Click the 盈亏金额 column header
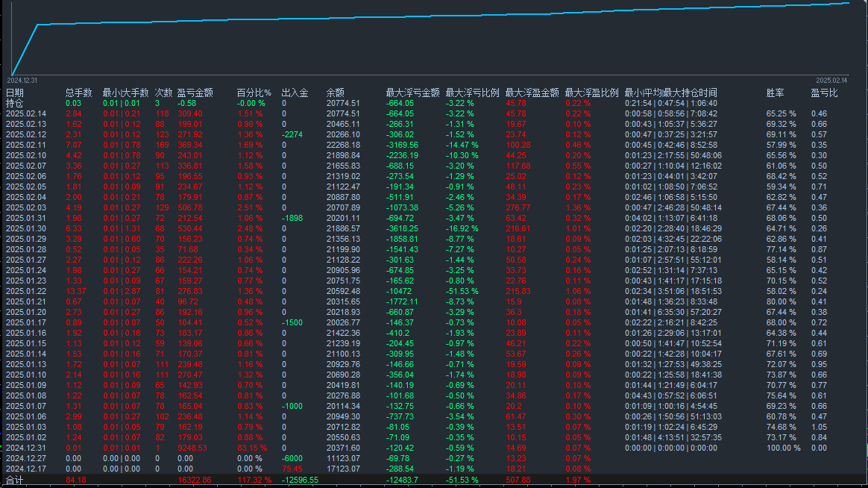This screenshot has height=488, width=868. 195,93
